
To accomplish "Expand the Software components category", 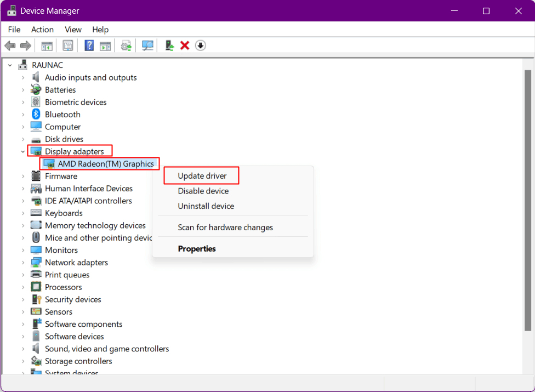I will [x=23, y=324].
